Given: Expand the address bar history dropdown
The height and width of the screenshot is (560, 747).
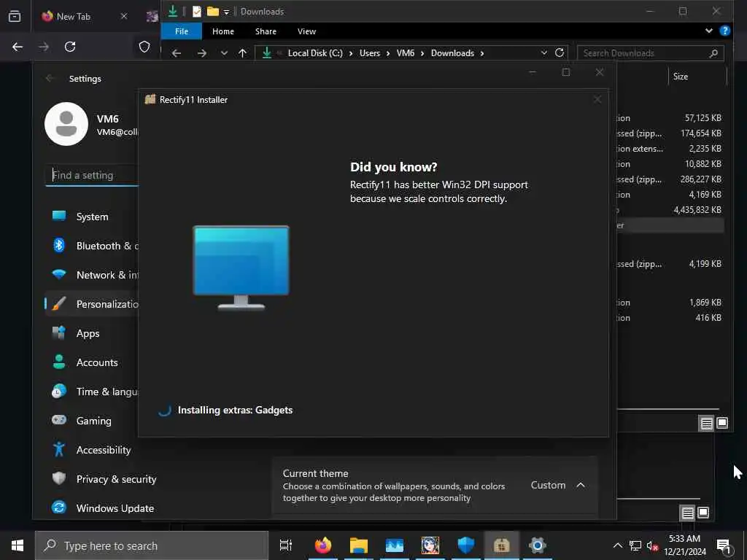Looking at the screenshot, I should pyautogui.click(x=543, y=52).
